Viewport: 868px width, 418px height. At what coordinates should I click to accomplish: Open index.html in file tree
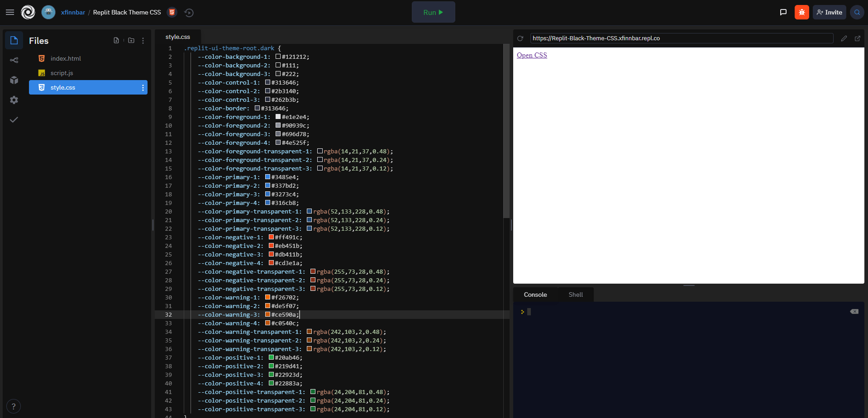click(x=88, y=58)
